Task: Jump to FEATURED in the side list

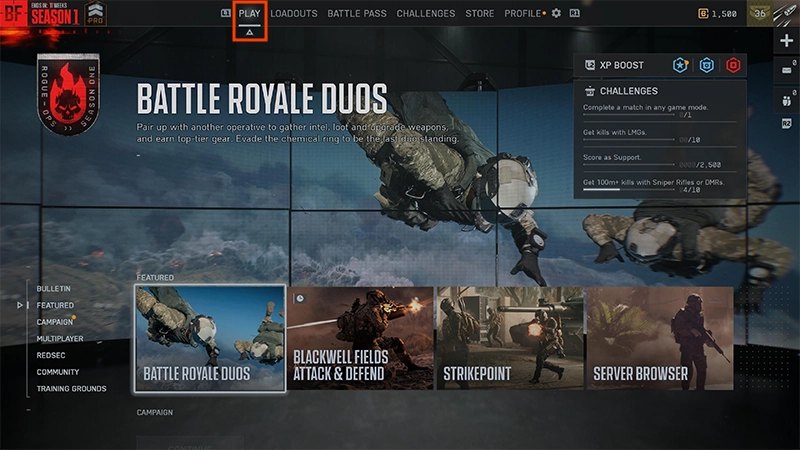Action: point(55,305)
